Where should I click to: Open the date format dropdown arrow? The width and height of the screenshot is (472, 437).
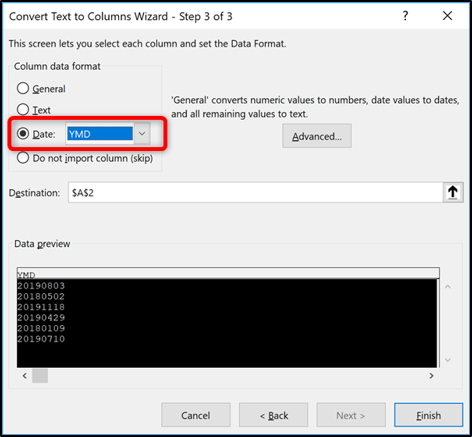pos(142,134)
